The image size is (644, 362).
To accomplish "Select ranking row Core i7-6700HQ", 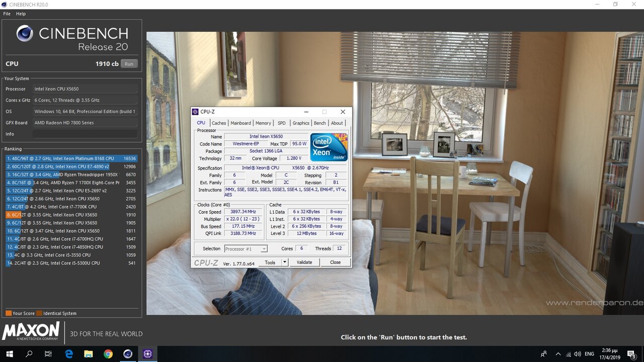I will pyautogui.click(x=71, y=239).
